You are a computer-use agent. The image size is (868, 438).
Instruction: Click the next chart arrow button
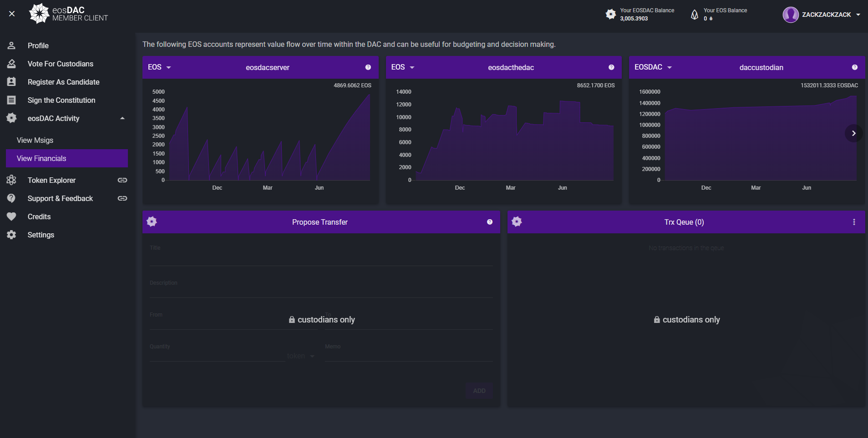tap(854, 133)
